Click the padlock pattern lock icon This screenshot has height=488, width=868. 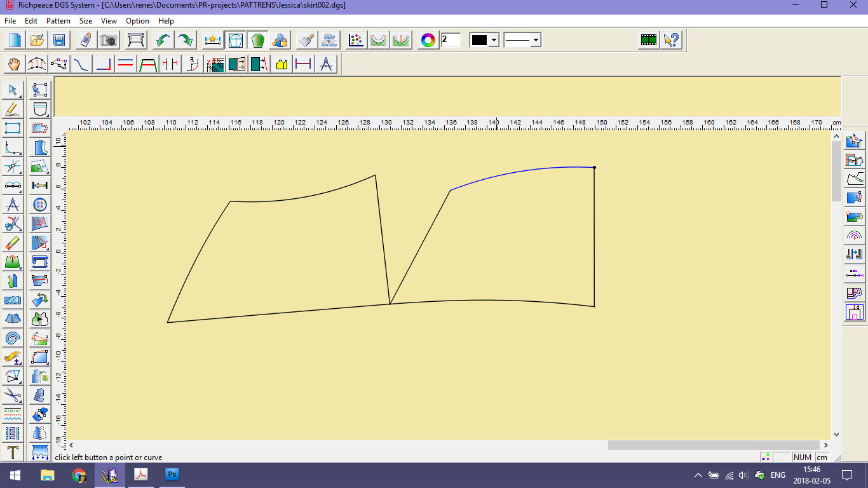280,40
